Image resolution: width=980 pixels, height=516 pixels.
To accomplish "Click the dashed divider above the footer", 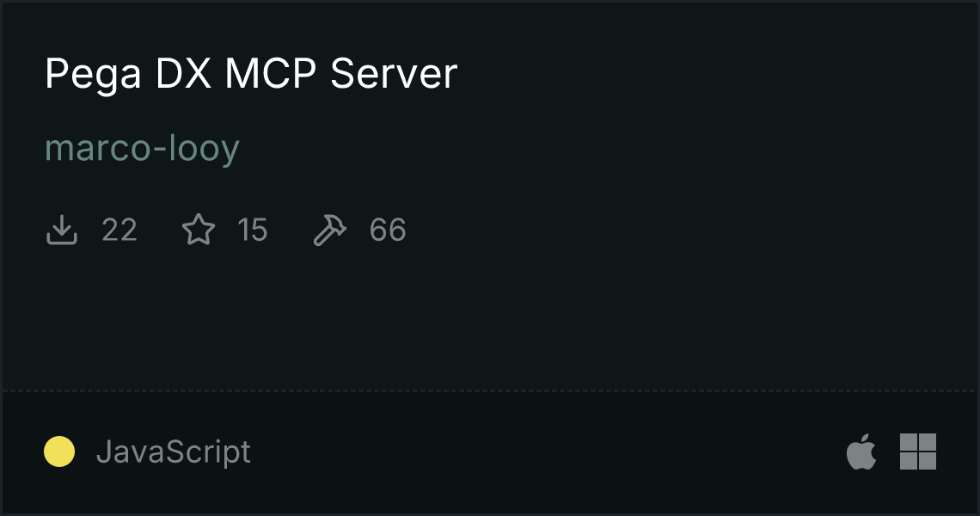I will [490, 391].
